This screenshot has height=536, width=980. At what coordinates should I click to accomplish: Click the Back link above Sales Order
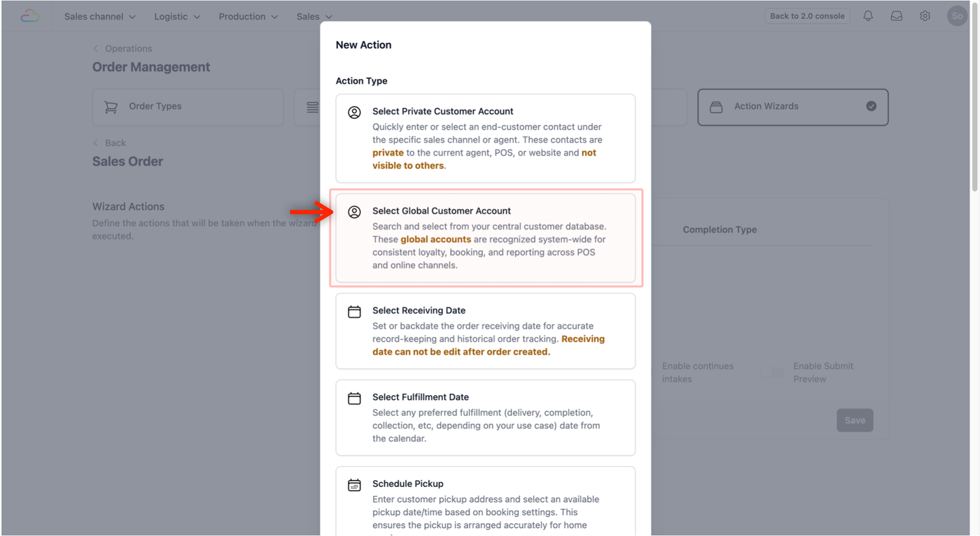(109, 143)
